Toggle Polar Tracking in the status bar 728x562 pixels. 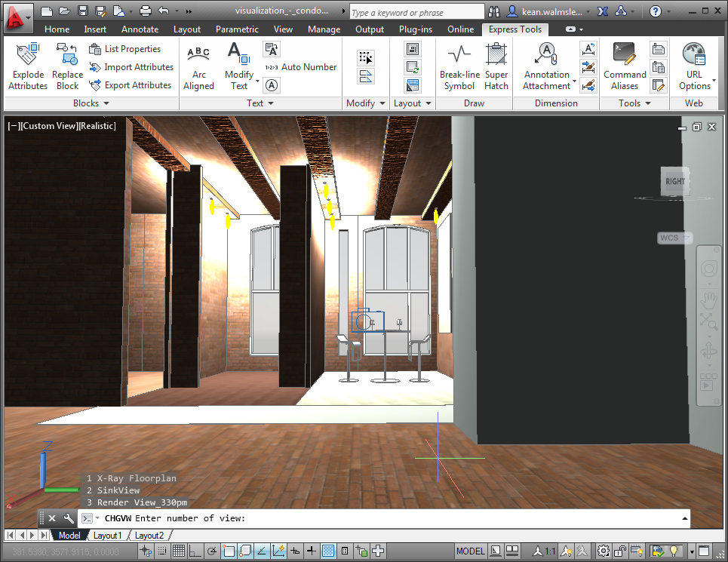tap(212, 551)
